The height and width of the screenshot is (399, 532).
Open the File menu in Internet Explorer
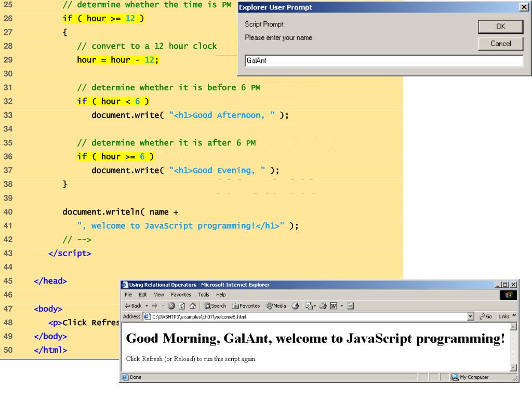[128, 295]
